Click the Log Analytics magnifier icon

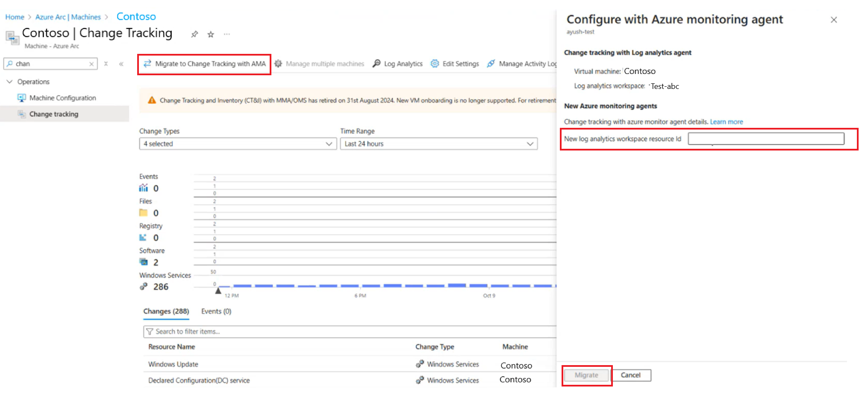coord(377,64)
